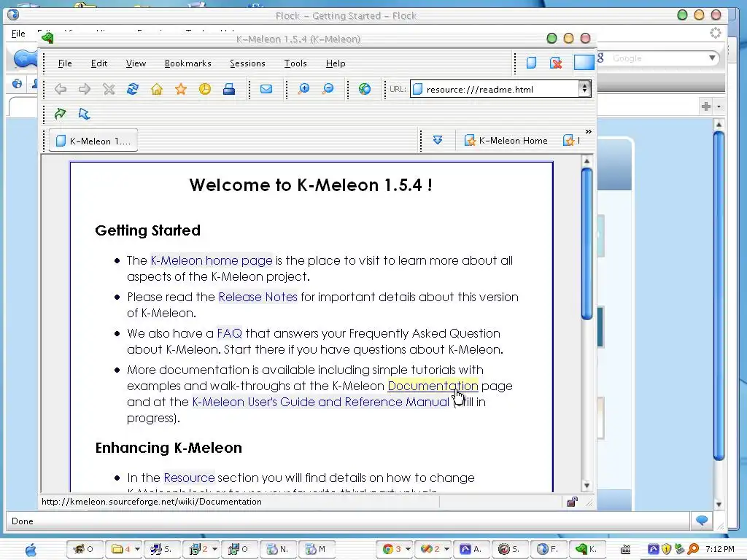Switch to the K-Meleon 'K.' taskbar button

[587, 549]
